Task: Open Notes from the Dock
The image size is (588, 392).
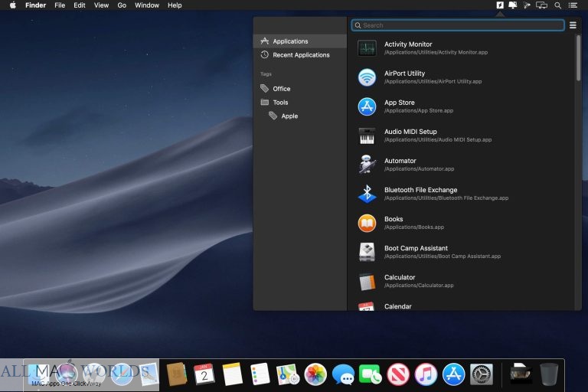Action: click(x=232, y=374)
